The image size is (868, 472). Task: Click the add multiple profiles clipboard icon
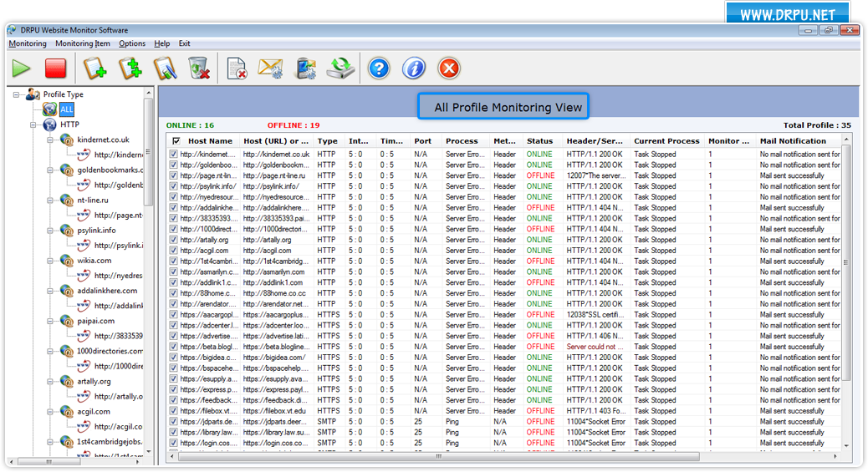130,68
